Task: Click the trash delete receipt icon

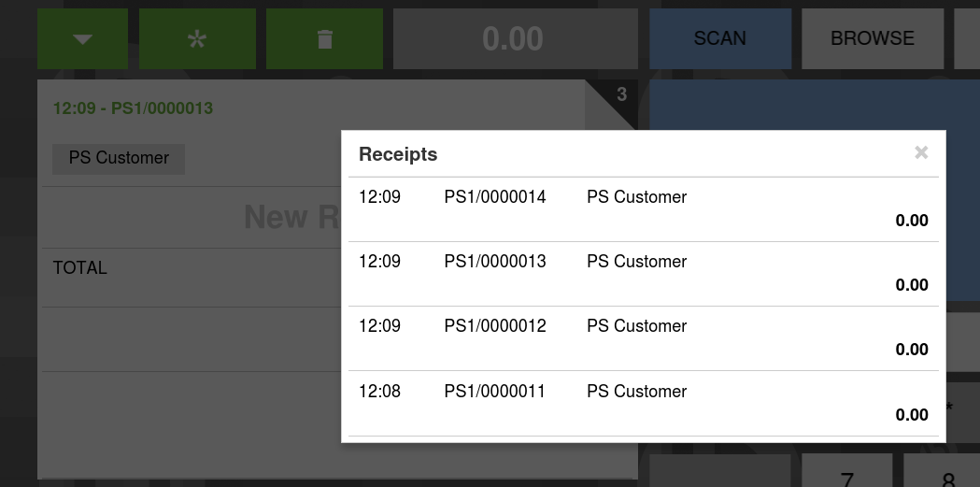Action: (x=324, y=39)
